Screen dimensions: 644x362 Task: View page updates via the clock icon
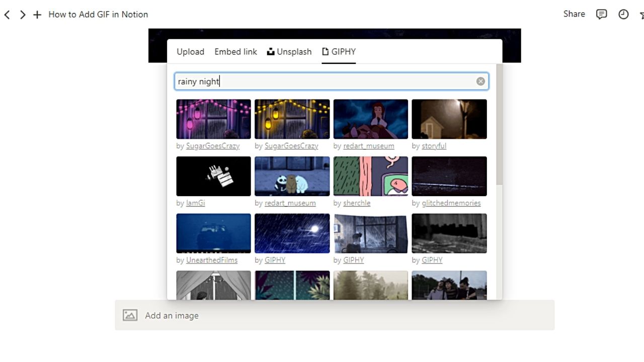click(x=623, y=14)
